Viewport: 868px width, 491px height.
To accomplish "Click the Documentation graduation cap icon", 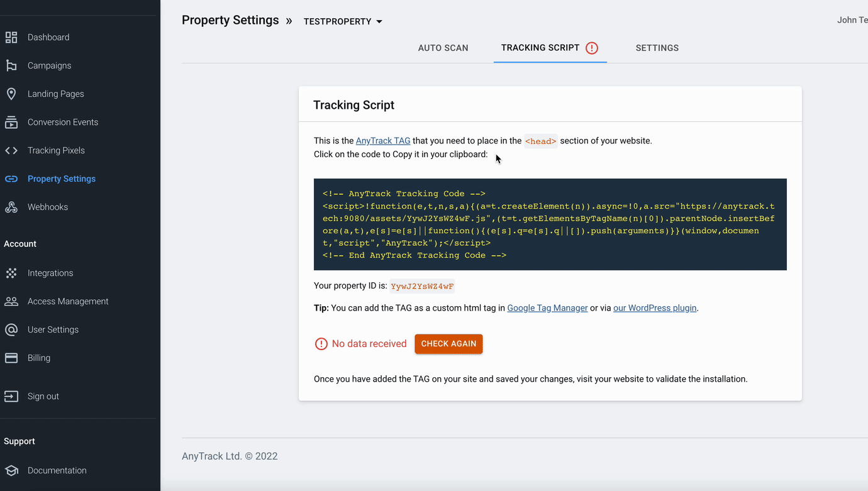I will [11, 470].
